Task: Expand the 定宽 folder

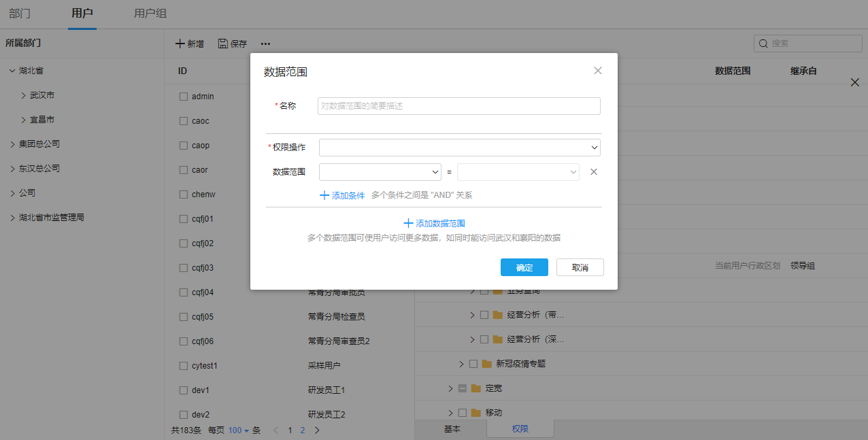Action: (x=450, y=388)
